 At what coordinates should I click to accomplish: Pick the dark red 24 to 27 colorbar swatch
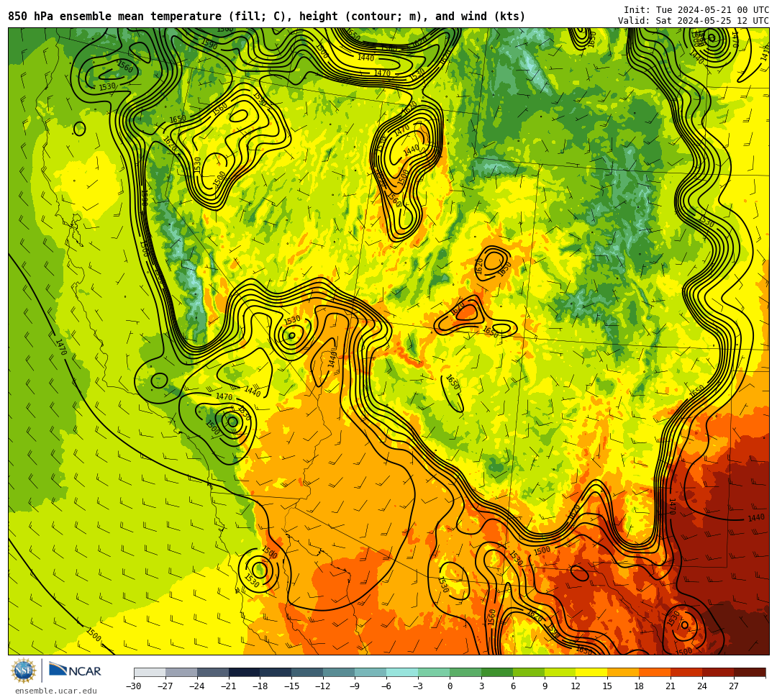pos(719,672)
